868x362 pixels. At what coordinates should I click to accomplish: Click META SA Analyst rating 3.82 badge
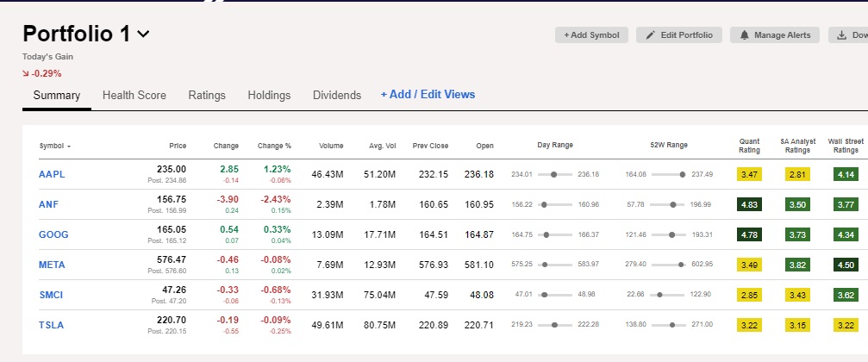(797, 265)
